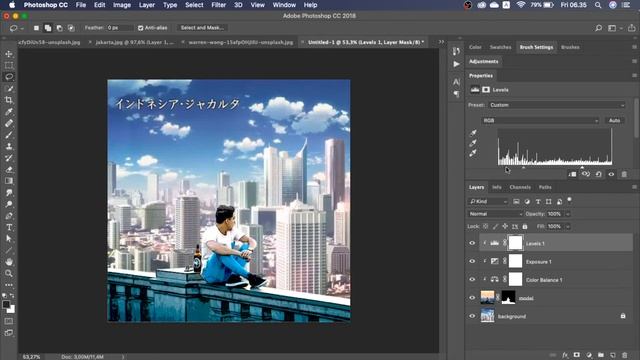Open the Levels Preset dropdown
Image resolution: width=640 pixels, height=360 pixels.
pyautogui.click(x=556, y=105)
